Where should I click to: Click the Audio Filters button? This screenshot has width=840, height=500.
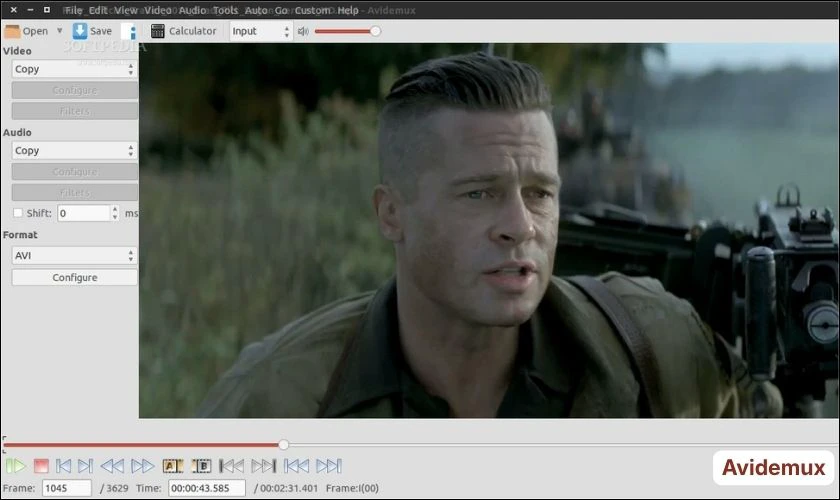[x=74, y=192]
